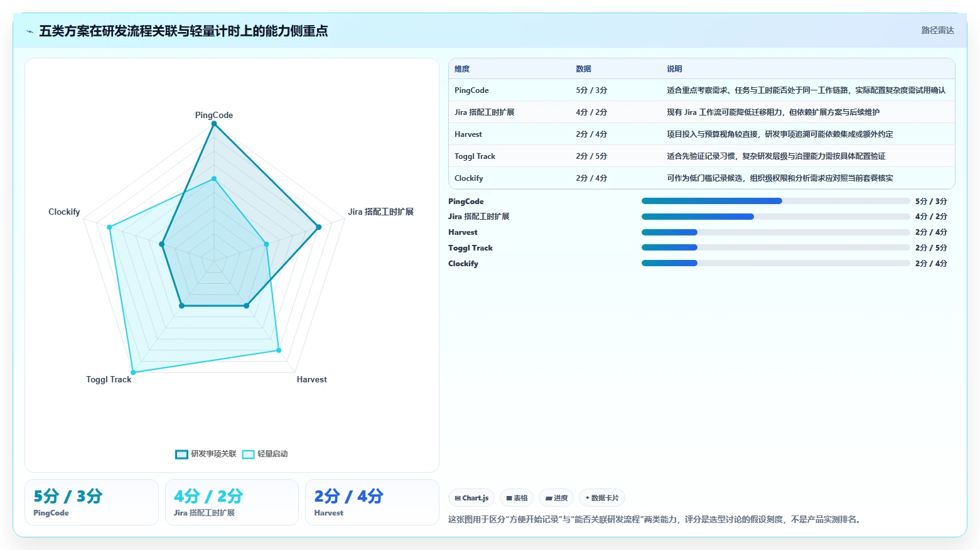Click the 数据 column header
The width and height of the screenshot is (980, 550).
(x=583, y=69)
